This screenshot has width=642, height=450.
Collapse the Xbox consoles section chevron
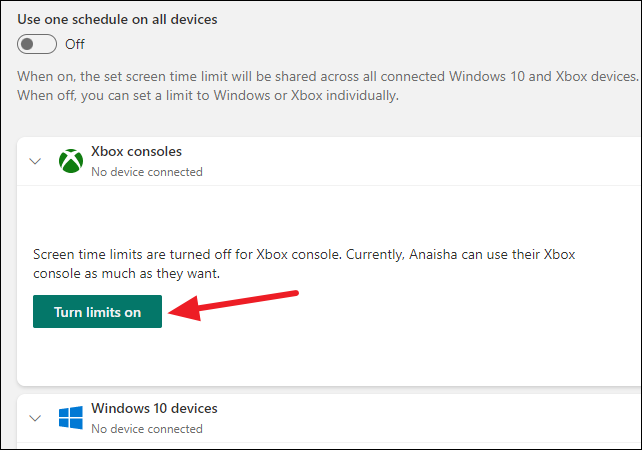click(x=36, y=161)
